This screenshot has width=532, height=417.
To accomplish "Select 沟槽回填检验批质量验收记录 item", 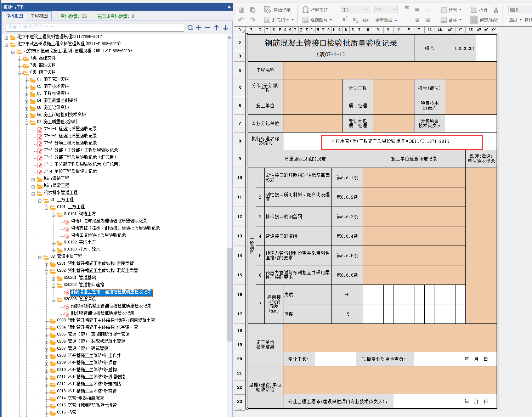I will (98, 235).
